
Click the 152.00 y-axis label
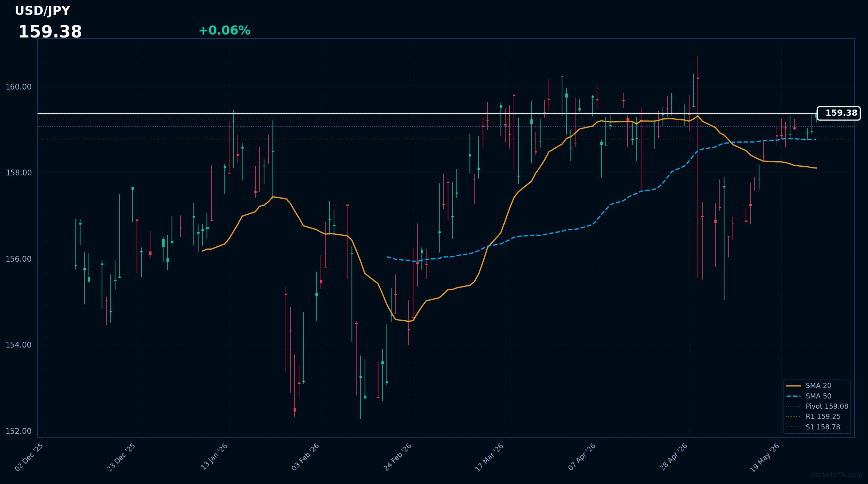(19, 431)
